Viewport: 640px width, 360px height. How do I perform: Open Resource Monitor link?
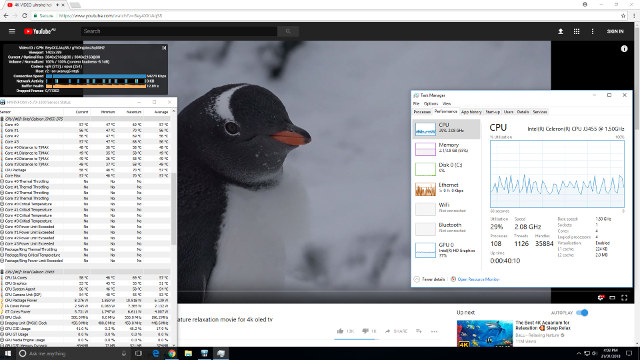(x=478, y=279)
